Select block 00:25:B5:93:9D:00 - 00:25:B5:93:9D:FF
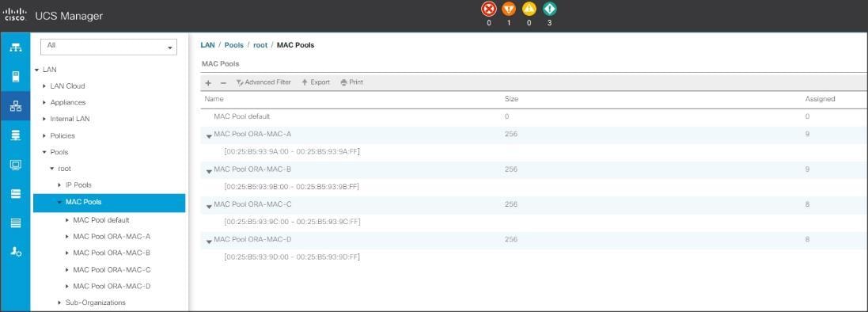Viewport: 868px width, 312px height. pos(292,257)
